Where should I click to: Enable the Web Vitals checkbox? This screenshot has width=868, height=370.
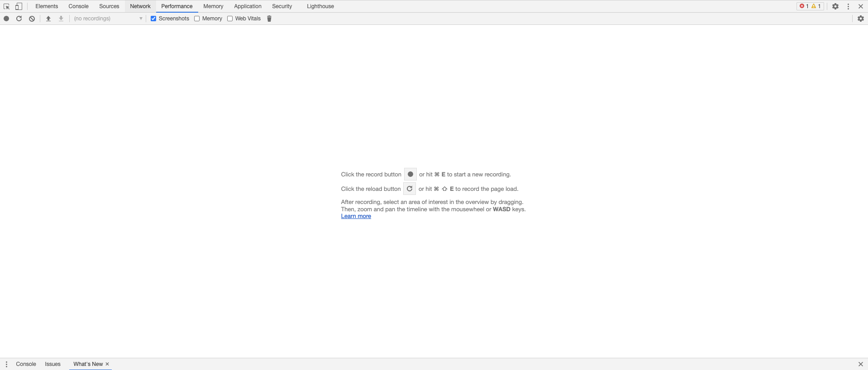pos(230,19)
